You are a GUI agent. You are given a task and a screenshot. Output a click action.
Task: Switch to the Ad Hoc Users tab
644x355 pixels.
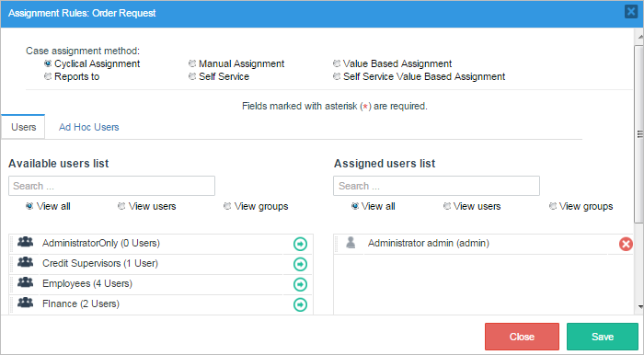click(88, 127)
